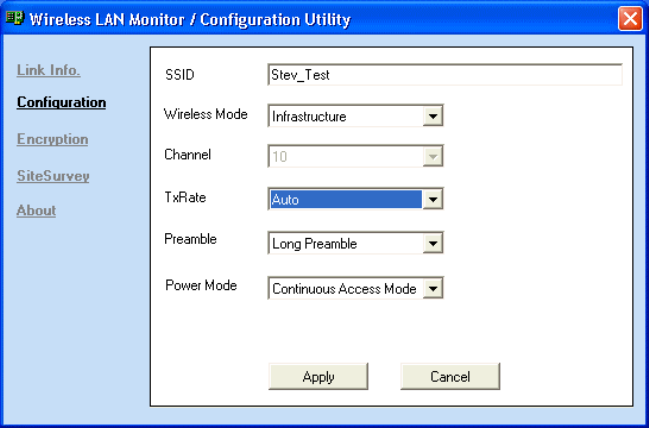The width and height of the screenshot is (649, 428).
Task: Apply the configuration changes
Action: point(318,376)
